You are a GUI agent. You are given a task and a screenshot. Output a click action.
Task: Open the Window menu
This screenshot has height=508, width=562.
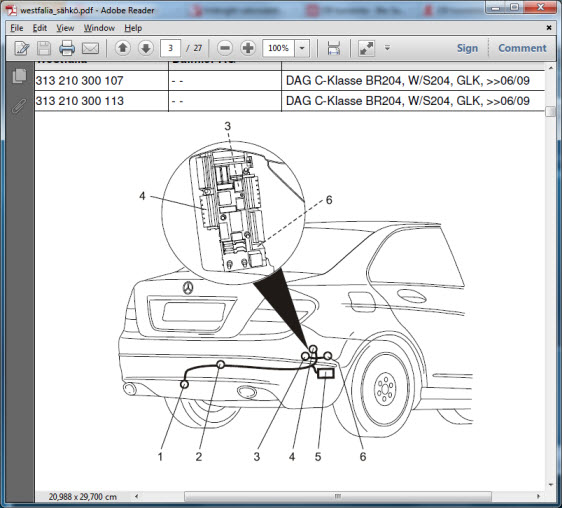(99, 28)
